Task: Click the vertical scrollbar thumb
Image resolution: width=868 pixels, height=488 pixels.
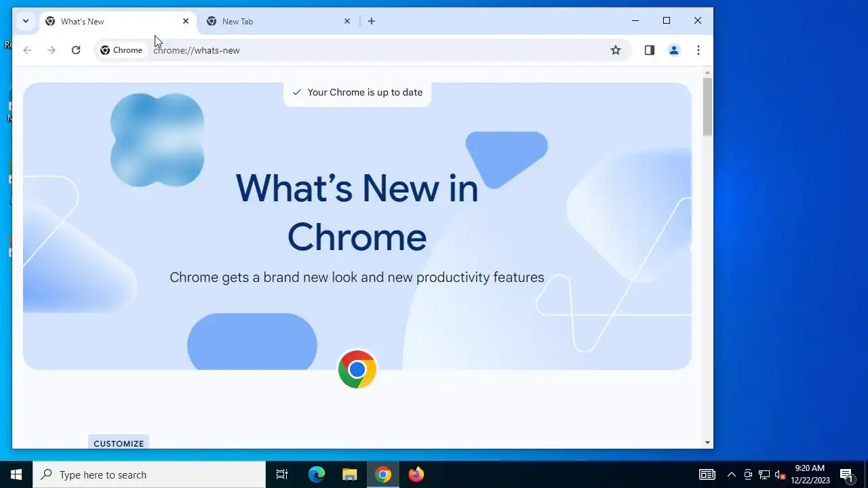Action: 708,106
